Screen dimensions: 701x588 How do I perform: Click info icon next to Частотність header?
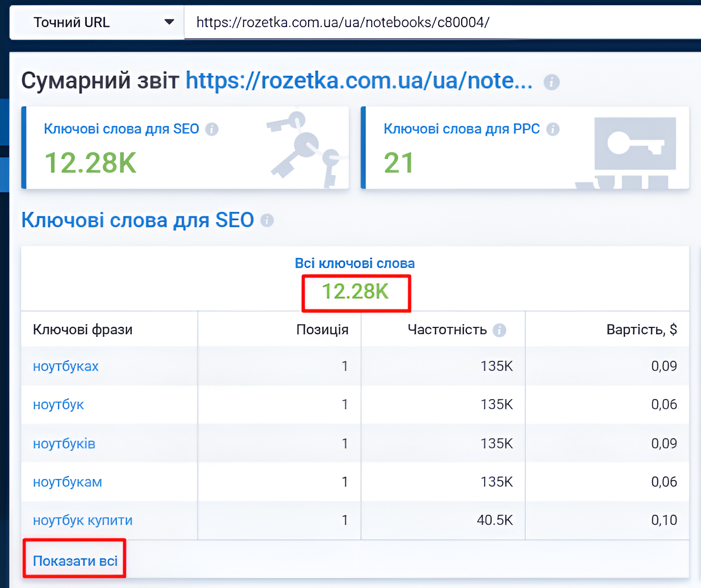(x=499, y=330)
